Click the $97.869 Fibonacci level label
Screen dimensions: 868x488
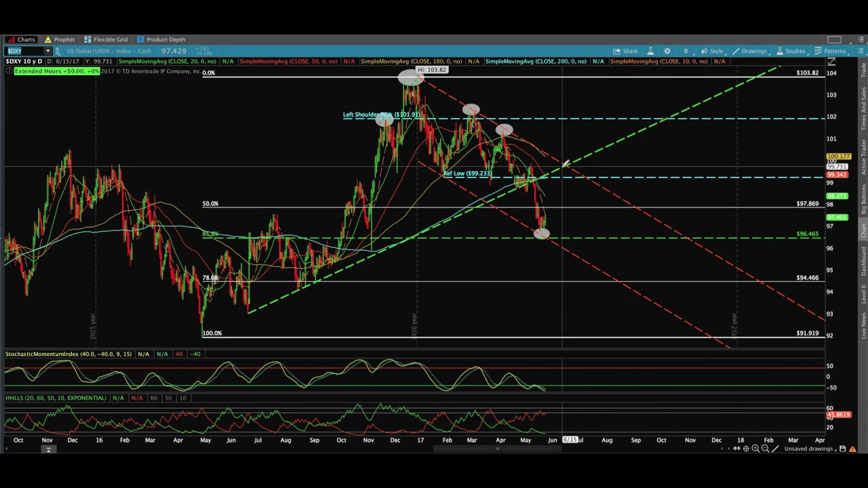point(807,204)
